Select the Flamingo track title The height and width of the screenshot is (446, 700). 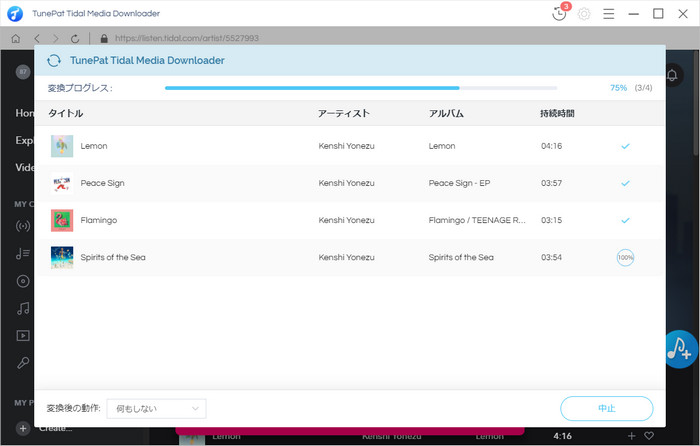point(99,220)
